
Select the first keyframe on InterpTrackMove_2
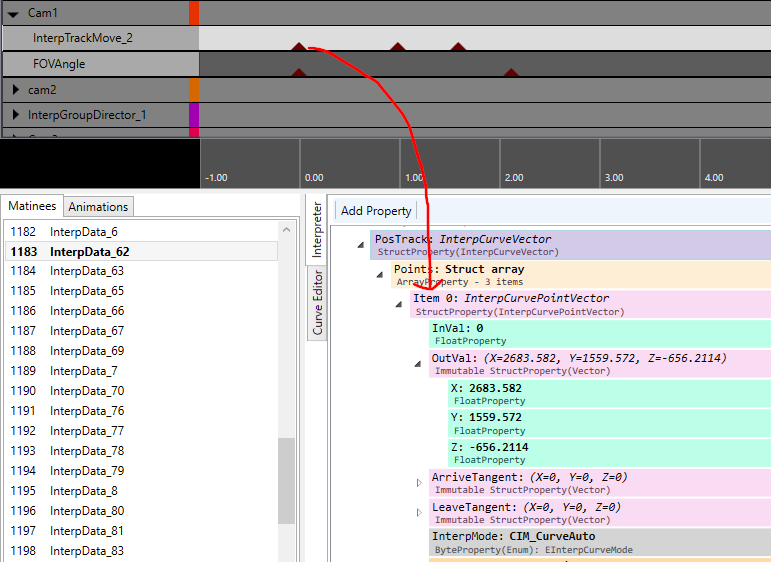click(298, 46)
